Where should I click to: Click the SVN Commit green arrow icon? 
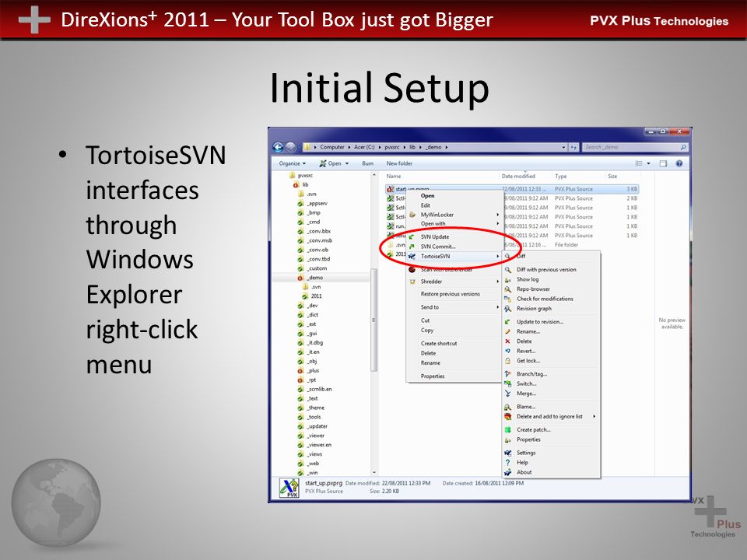click(412, 247)
